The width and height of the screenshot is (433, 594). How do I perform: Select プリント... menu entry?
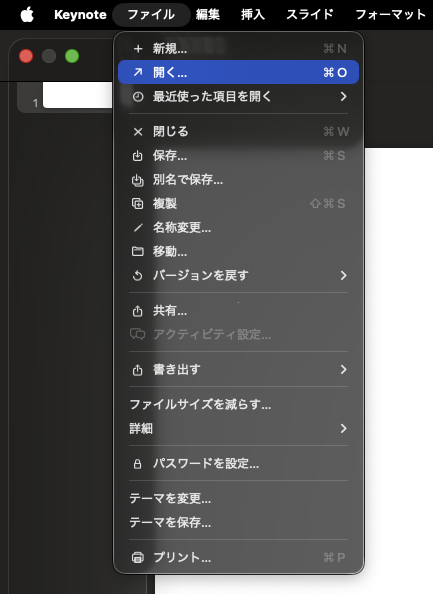pos(238,557)
